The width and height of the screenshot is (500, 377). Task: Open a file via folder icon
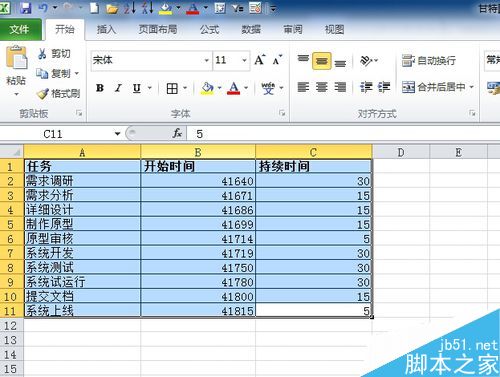pos(112,8)
